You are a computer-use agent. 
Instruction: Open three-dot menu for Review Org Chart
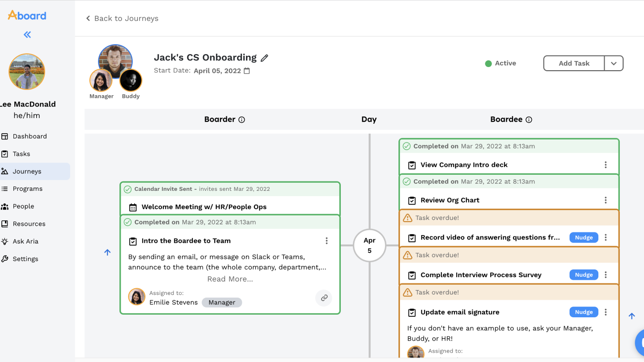[x=606, y=200]
